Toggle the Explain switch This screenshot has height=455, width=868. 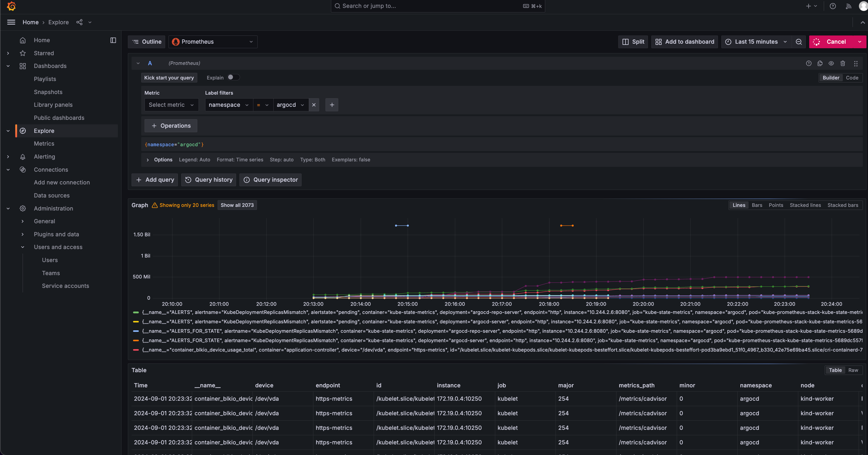point(233,78)
